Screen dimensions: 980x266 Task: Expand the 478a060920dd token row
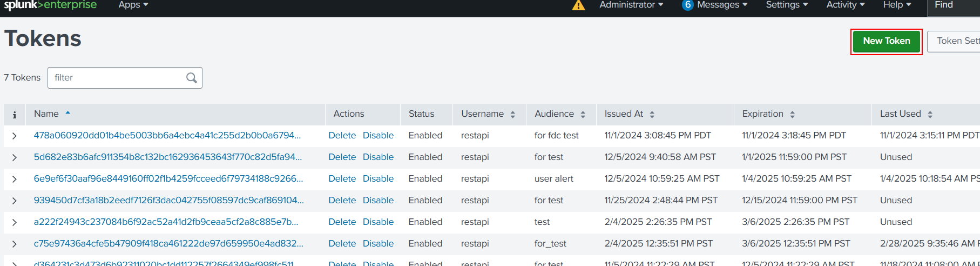click(15, 136)
